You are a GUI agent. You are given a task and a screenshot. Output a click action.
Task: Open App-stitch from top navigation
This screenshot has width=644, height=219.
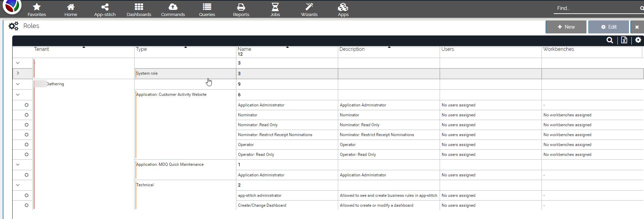(105, 7)
